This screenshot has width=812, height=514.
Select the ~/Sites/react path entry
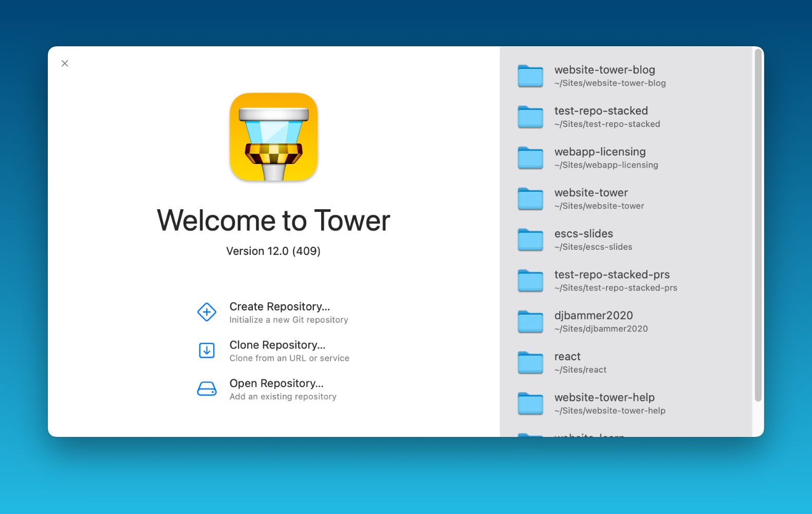(x=580, y=370)
